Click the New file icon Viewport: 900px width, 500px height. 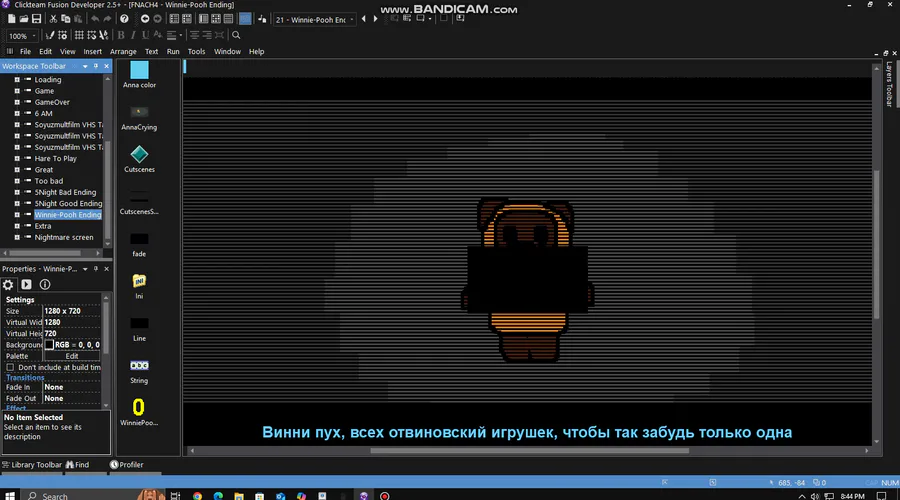coord(11,19)
